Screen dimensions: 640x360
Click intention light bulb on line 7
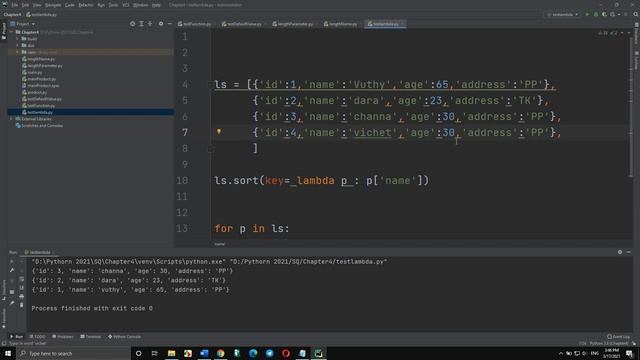(x=219, y=131)
